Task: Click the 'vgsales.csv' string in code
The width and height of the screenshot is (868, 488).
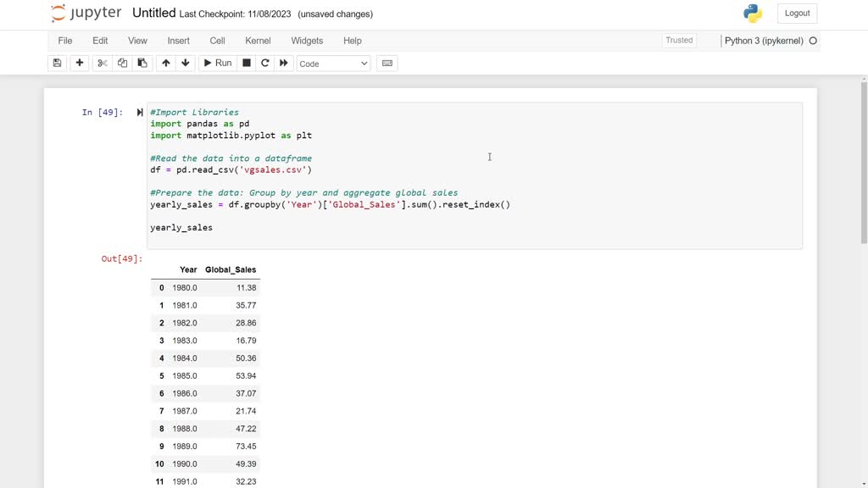Action: click(x=273, y=169)
